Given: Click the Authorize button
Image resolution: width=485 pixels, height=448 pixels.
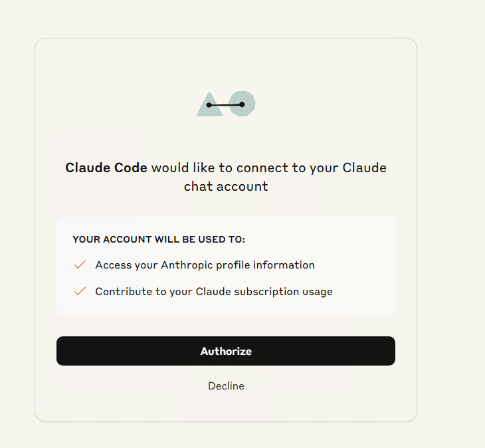Looking at the screenshot, I should [226, 351].
